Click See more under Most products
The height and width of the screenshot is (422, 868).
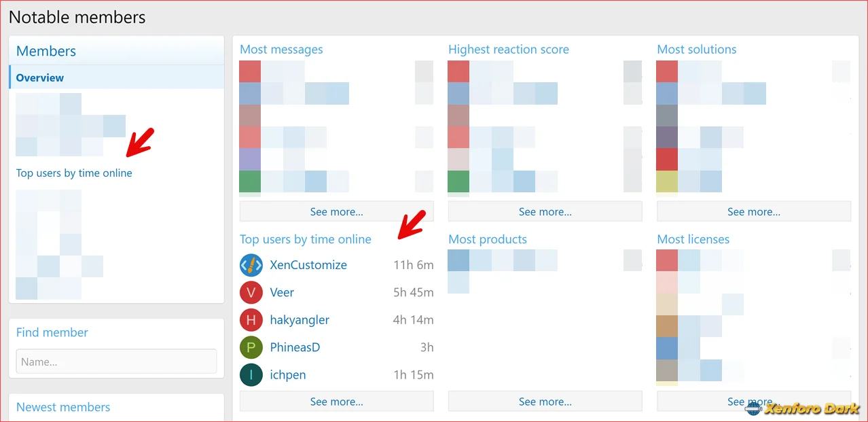pyautogui.click(x=545, y=402)
